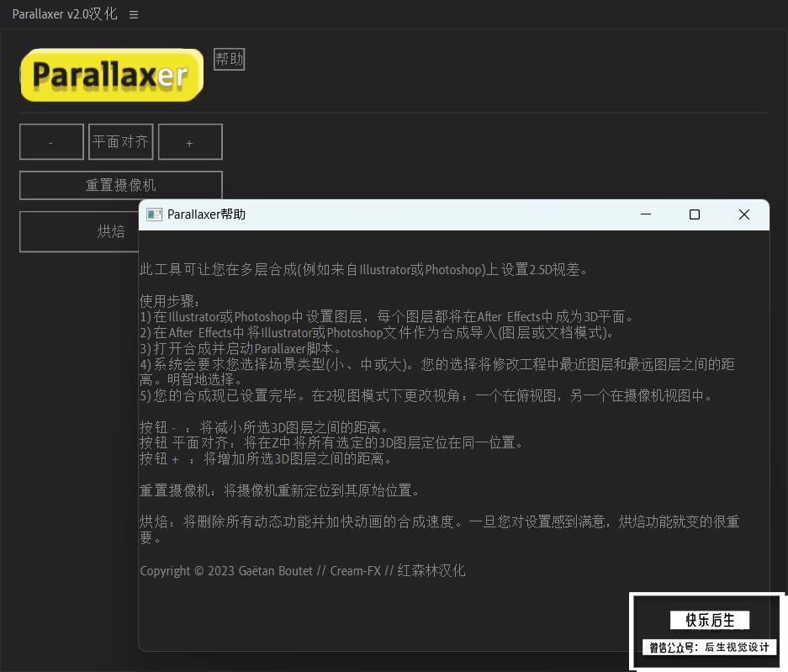Click step 1 在Illustrator或Photoshop中设置图层 line
This screenshot has height=672, width=788.
387,316
